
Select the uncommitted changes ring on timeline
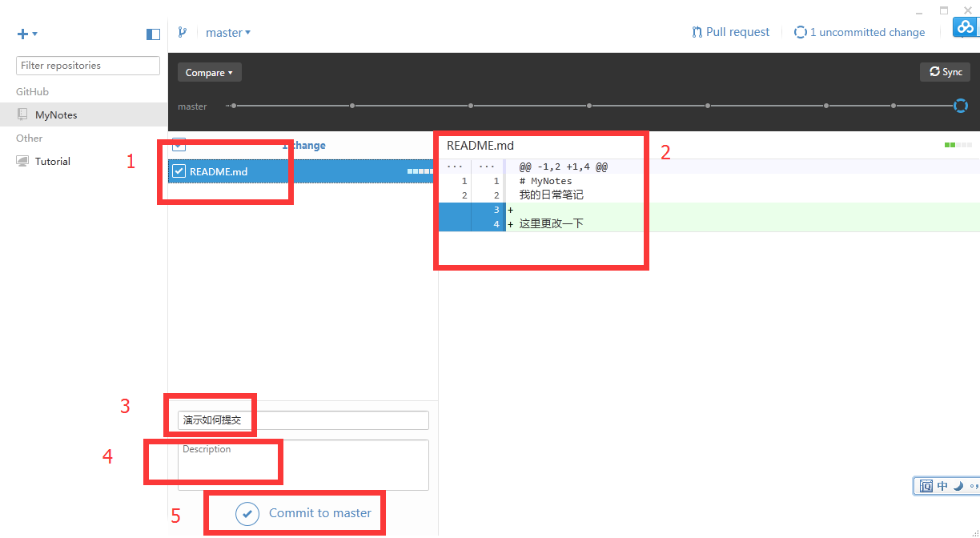(961, 106)
